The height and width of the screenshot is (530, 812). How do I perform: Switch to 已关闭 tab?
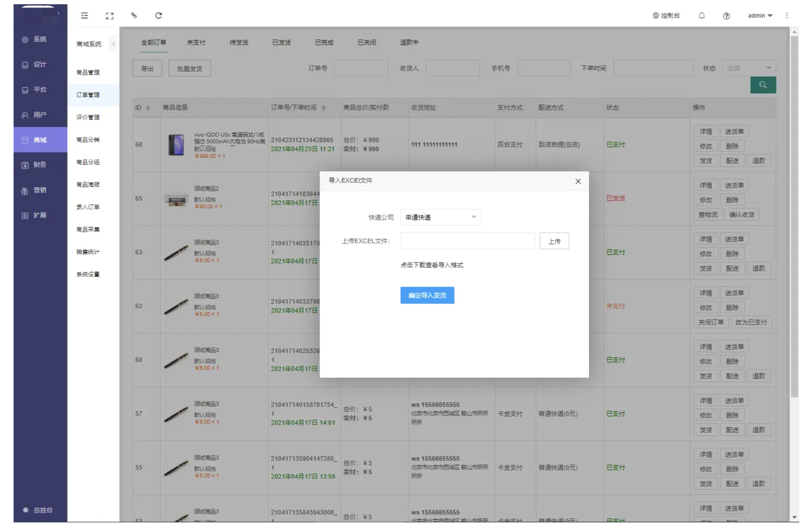pyautogui.click(x=367, y=42)
